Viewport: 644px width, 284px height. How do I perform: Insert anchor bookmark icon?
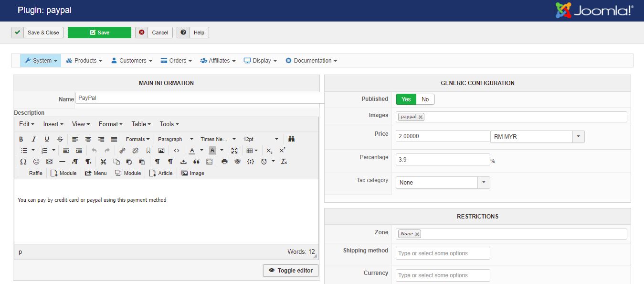click(x=148, y=151)
